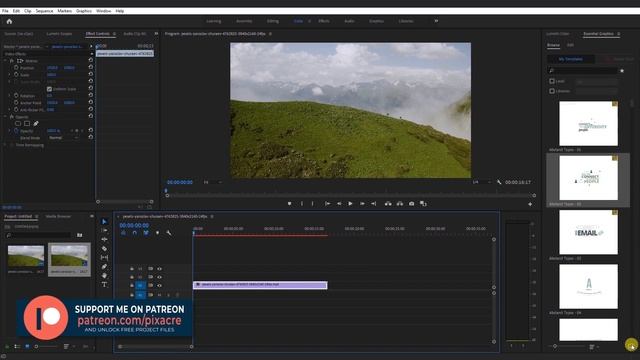The width and height of the screenshot is (640, 360).
Task: Toggle Snap in the timeline
Action: [x=135, y=233]
